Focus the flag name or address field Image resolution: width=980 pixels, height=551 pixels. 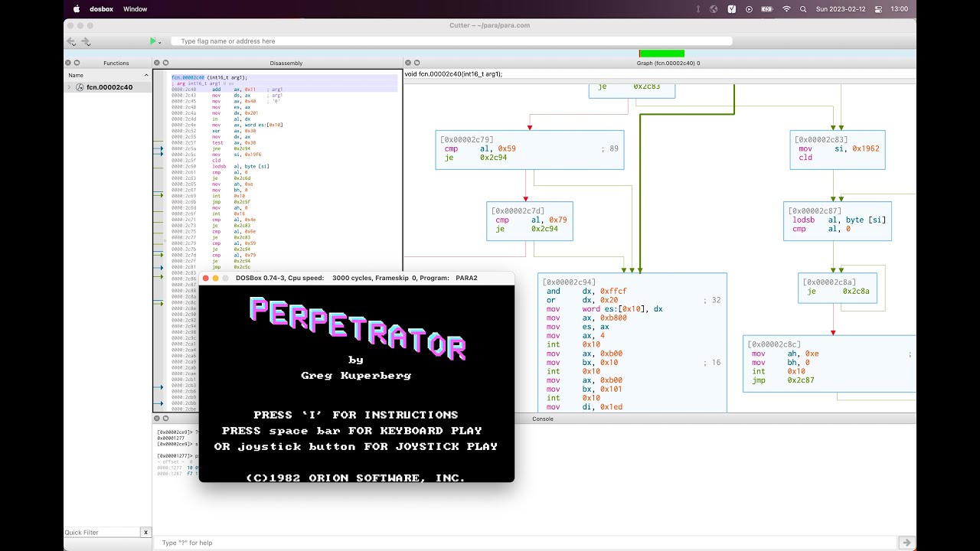452,41
